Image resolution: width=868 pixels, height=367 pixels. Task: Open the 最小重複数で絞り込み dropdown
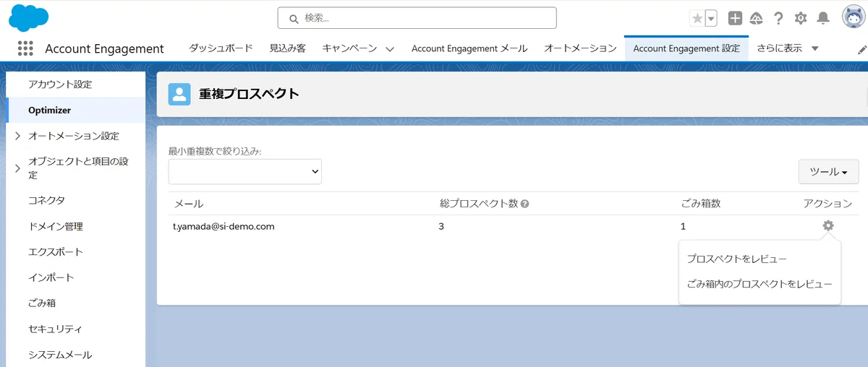(244, 171)
